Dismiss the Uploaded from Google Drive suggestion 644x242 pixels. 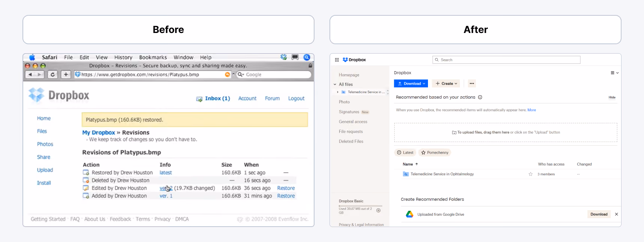point(616,214)
